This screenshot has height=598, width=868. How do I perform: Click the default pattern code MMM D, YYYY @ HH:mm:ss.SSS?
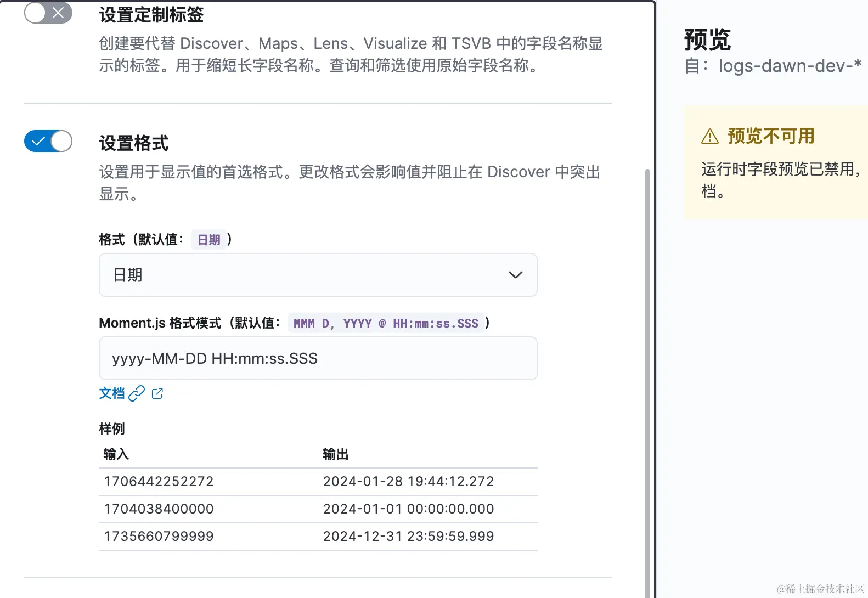coord(386,323)
